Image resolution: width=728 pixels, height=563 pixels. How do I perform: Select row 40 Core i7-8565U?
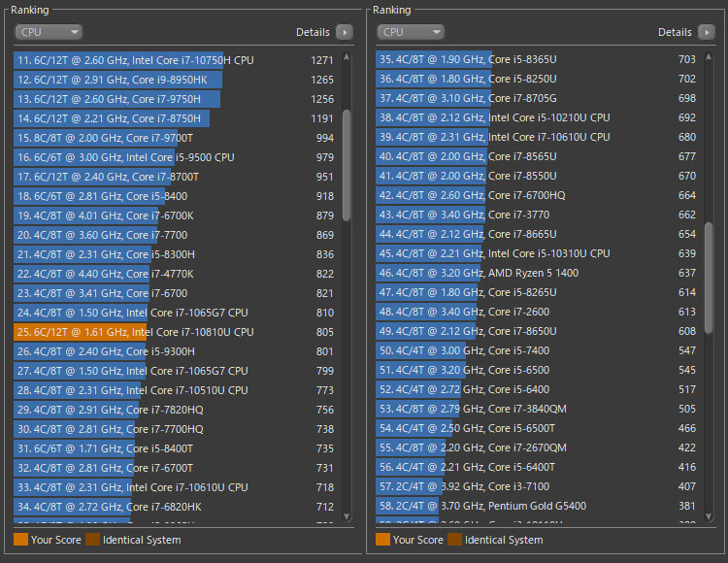537,156
